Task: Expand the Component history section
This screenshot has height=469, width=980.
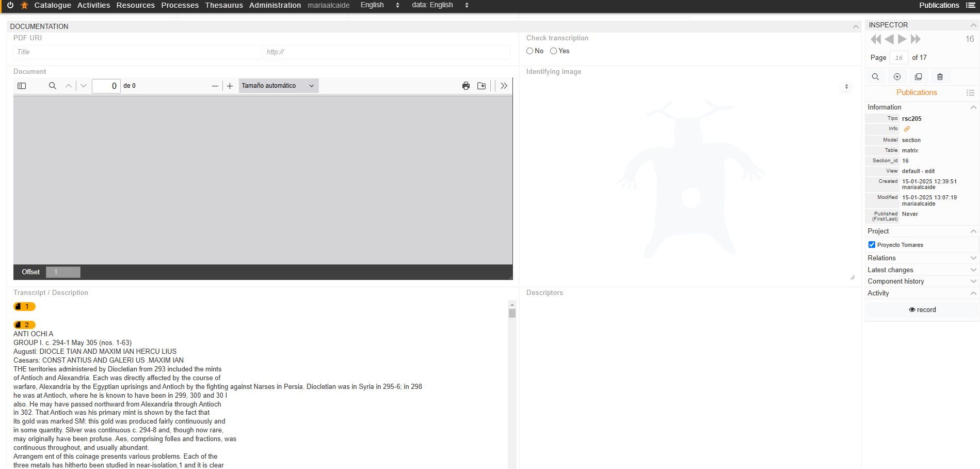Action: point(973,282)
